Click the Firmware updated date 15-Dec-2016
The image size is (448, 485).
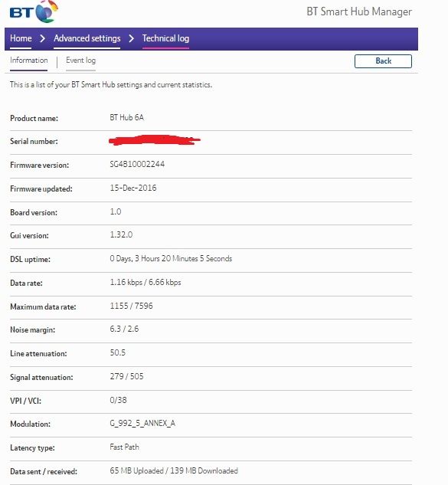133,188
